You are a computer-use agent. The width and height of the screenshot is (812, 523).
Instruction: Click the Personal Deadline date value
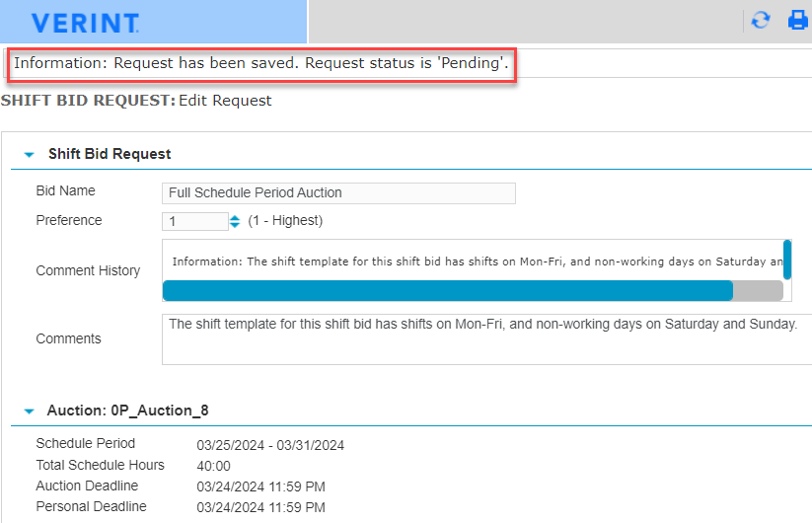point(260,507)
